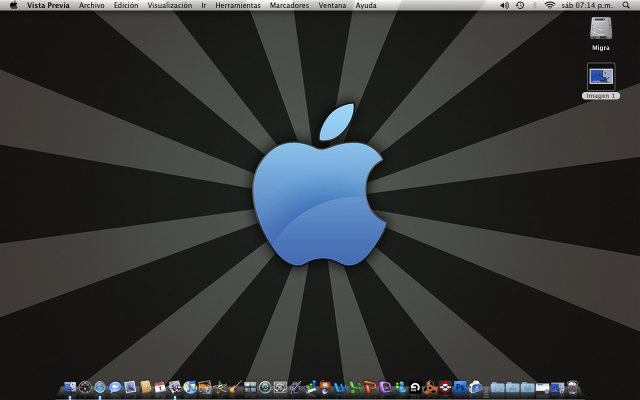Image resolution: width=640 pixels, height=400 pixels.
Task: Open Preview app icon in the Dock
Action: coord(175,387)
